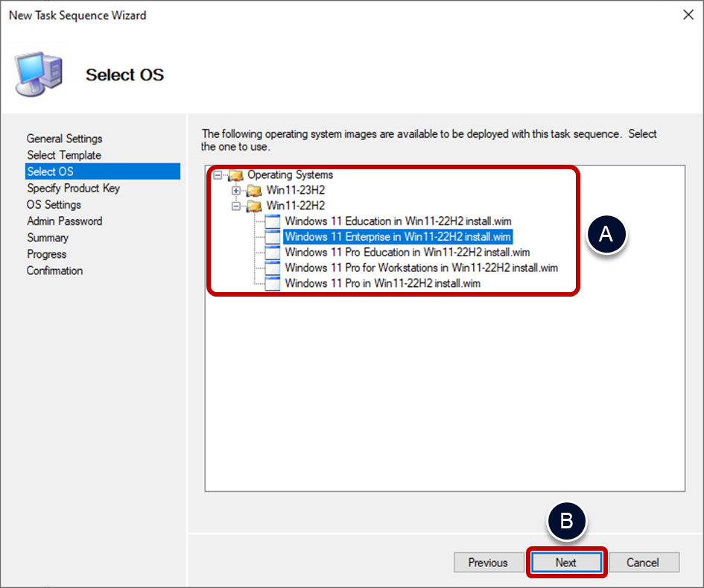This screenshot has width=704, height=588.
Task: Click the Windows 11 Pro install.wim icon
Action: click(x=273, y=283)
